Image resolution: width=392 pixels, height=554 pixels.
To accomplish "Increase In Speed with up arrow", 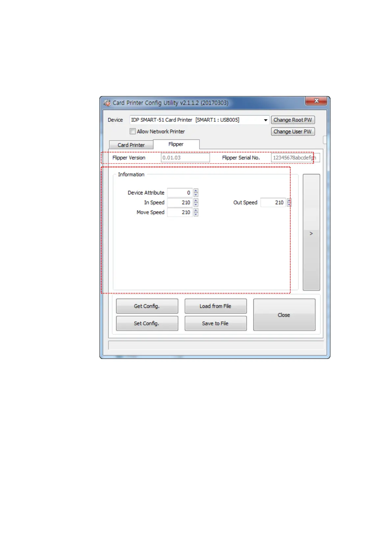I will tap(196, 201).
